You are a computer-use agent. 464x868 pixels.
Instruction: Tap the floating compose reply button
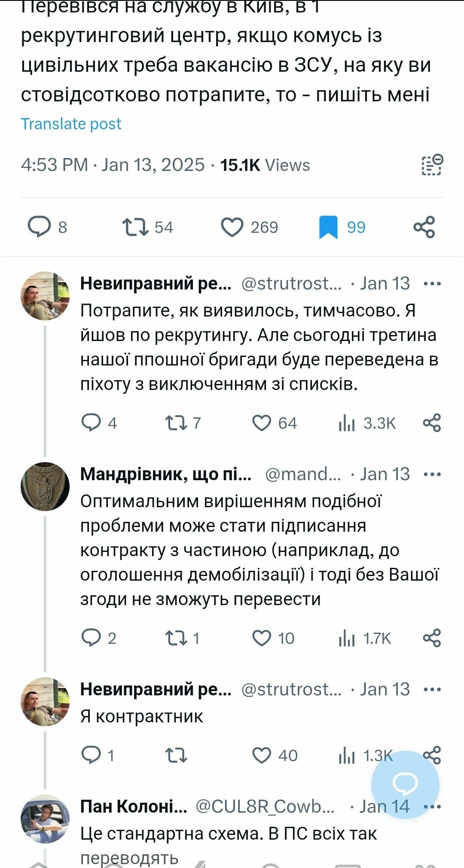point(405,785)
